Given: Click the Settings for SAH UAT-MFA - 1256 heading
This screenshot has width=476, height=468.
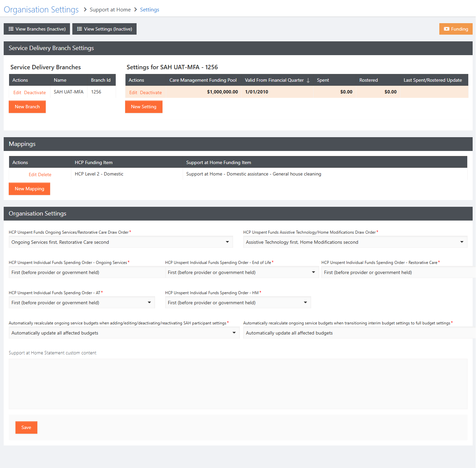Looking at the screenshot, I should (172, 67).
